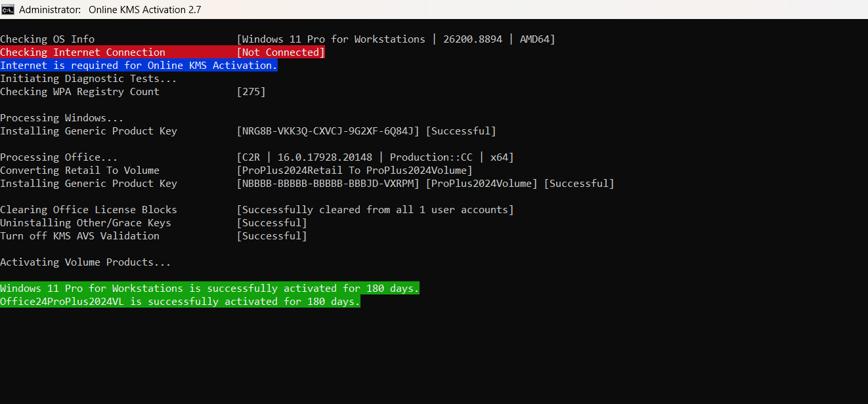
Task: Click 'Converting Retail To Volume' label
Action: (x=79, y=171)
